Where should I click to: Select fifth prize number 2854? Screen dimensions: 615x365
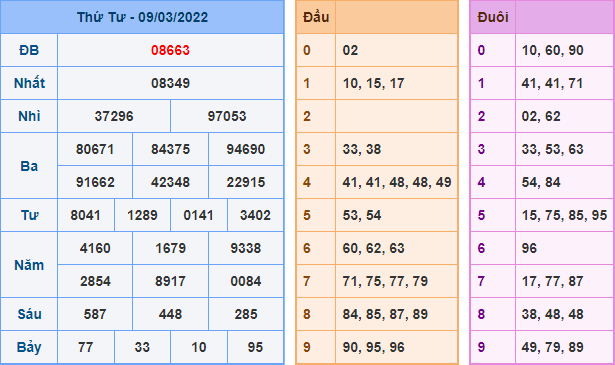(95, 281)
